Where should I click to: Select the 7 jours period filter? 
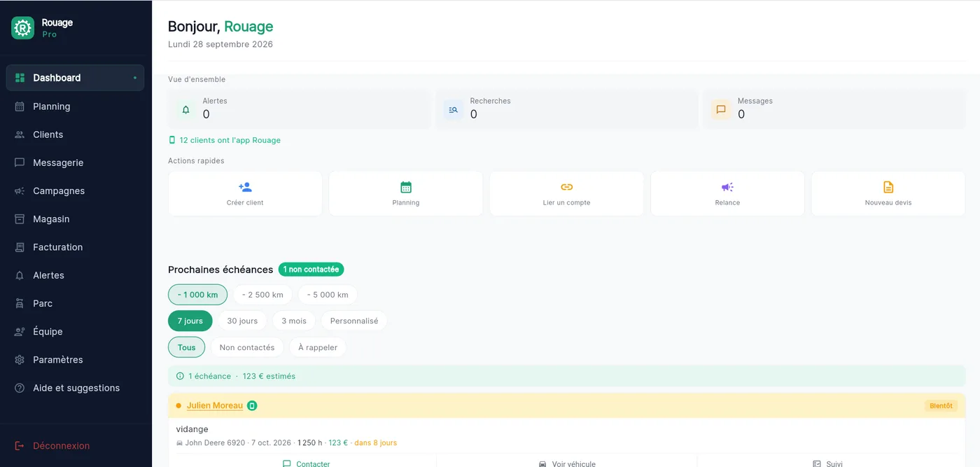point(190,321)
